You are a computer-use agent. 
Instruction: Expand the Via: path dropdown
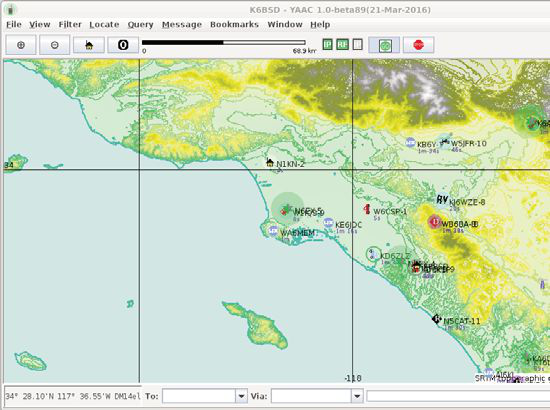[x=357, y=396]
